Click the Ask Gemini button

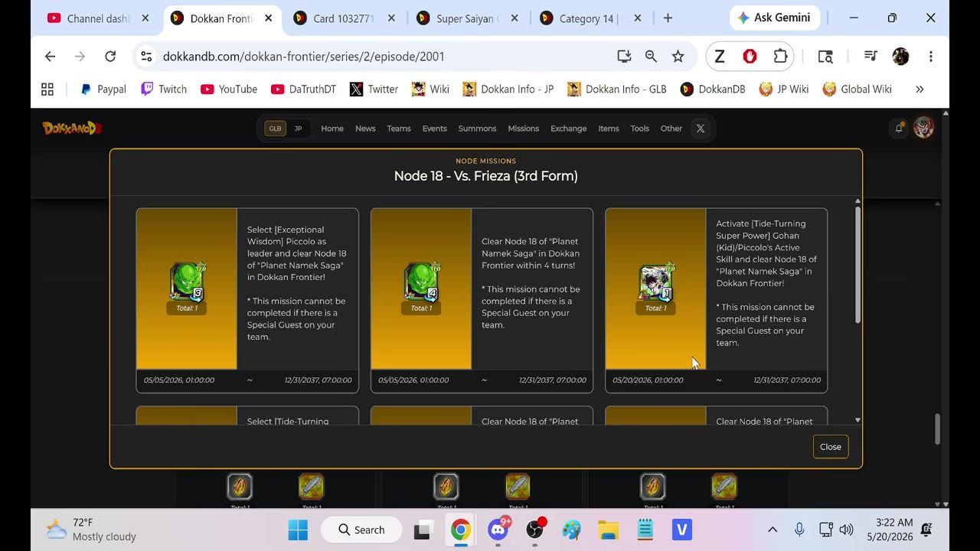tap(774, 18)
